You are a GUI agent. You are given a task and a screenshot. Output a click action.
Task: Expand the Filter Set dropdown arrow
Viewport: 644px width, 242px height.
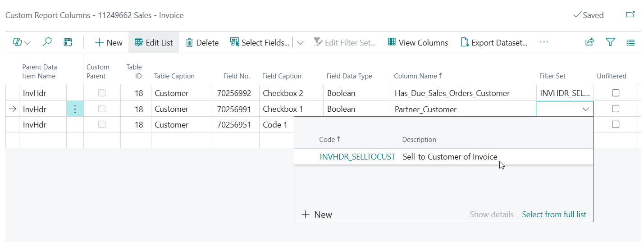click(x=586, y=109)
